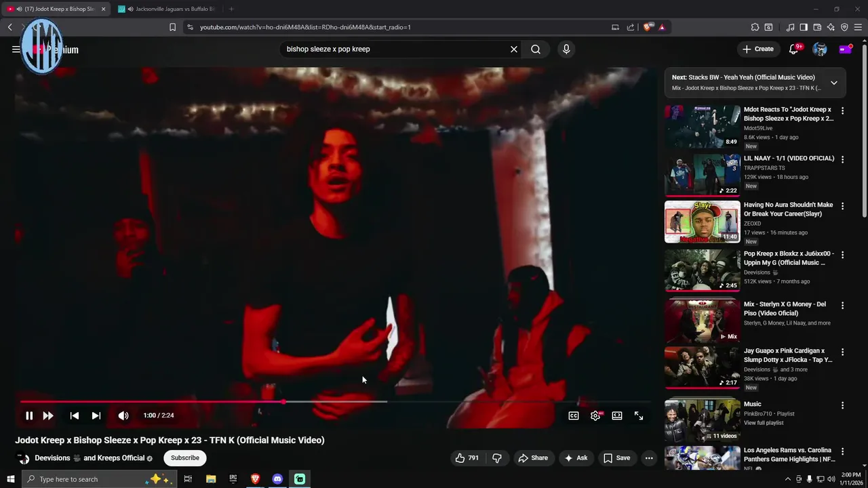Share the video

pyautogui.click(x=533, y=458)
